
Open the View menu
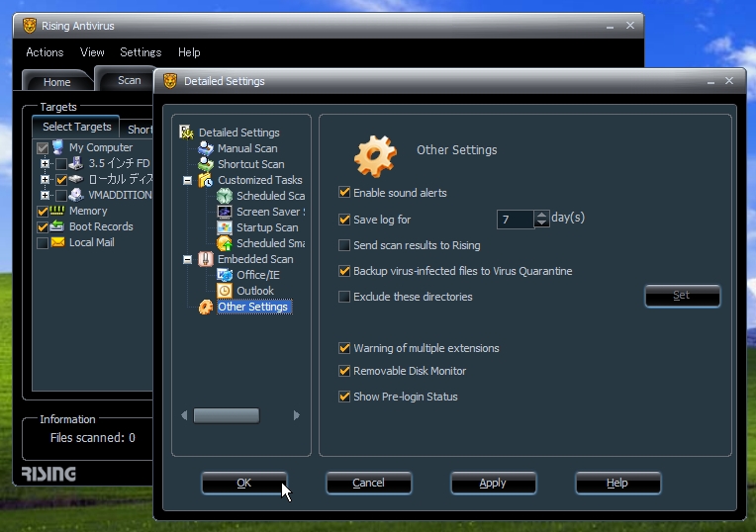(x=92, y=52)
